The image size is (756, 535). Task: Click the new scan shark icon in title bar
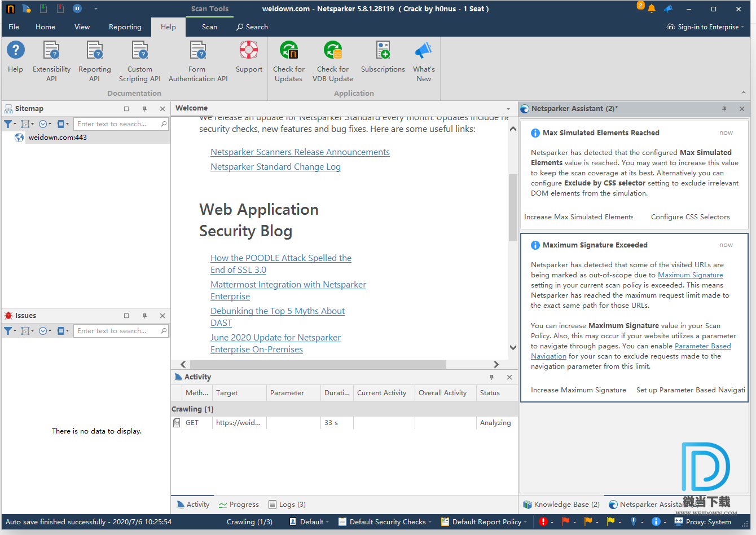point(27,8)
